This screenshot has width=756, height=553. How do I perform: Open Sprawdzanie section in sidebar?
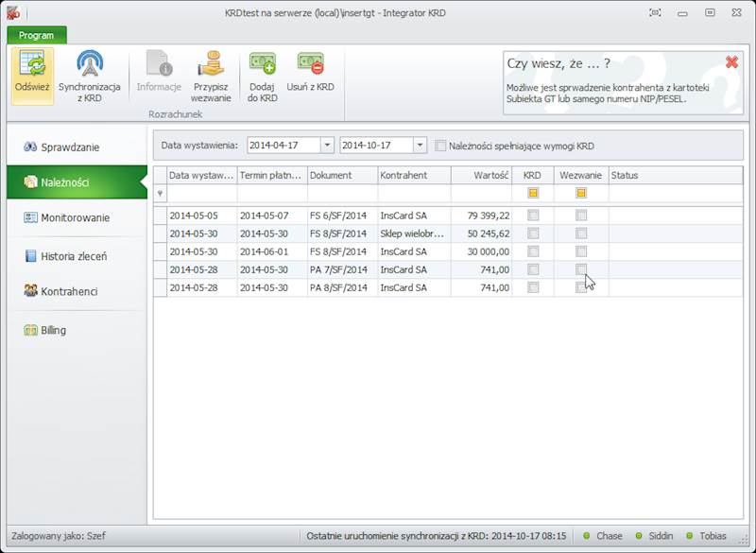tap(77, 147)
